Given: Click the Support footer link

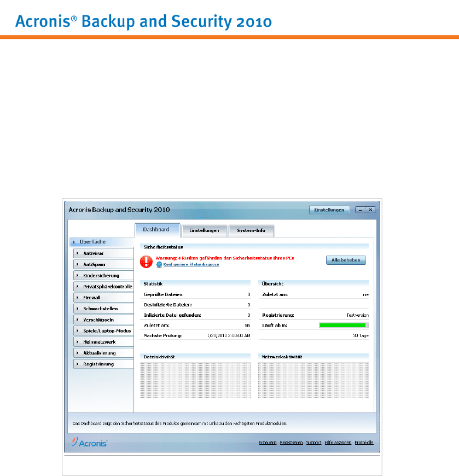Looking at the screenshot, I should pos(313,443).
